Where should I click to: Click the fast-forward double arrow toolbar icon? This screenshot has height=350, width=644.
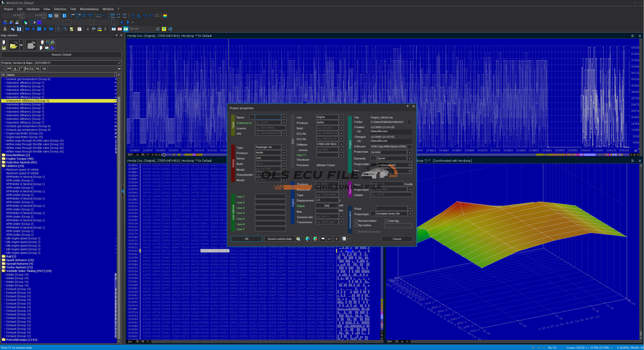51,29
